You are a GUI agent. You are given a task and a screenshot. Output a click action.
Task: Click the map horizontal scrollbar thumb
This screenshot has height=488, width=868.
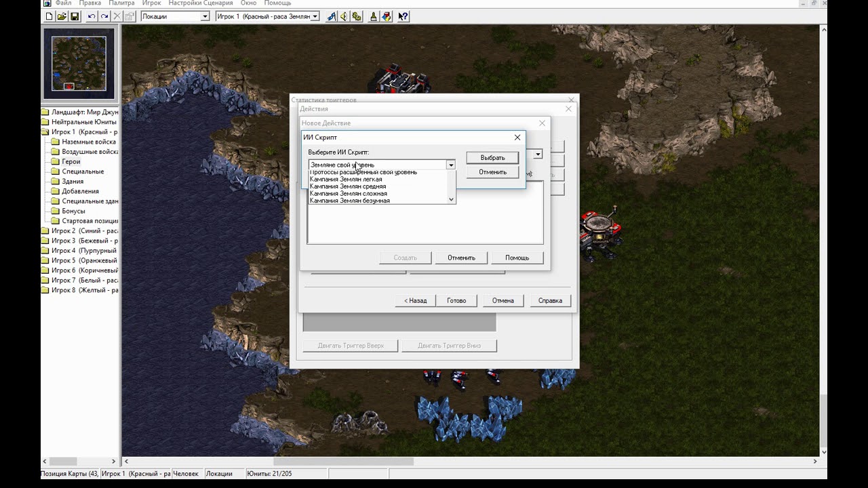pos(343,462)
